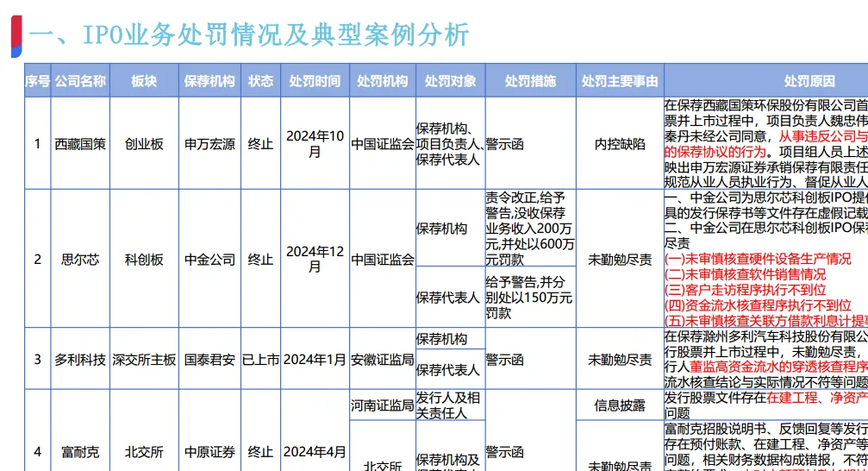Select the '处罚时间' column header

[315, 81]
